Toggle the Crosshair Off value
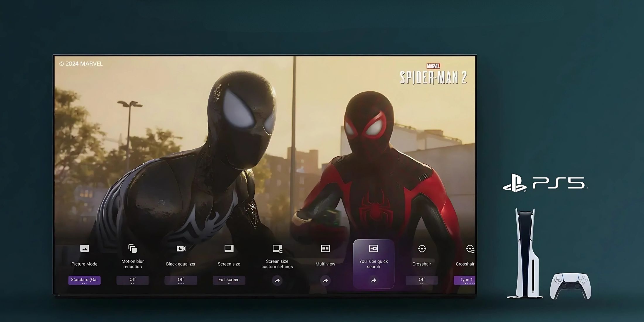The image size is (644, 322). click(422, 280)
